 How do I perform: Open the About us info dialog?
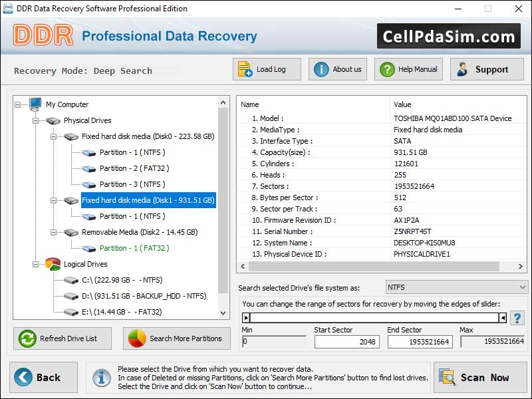pos(338,69)
